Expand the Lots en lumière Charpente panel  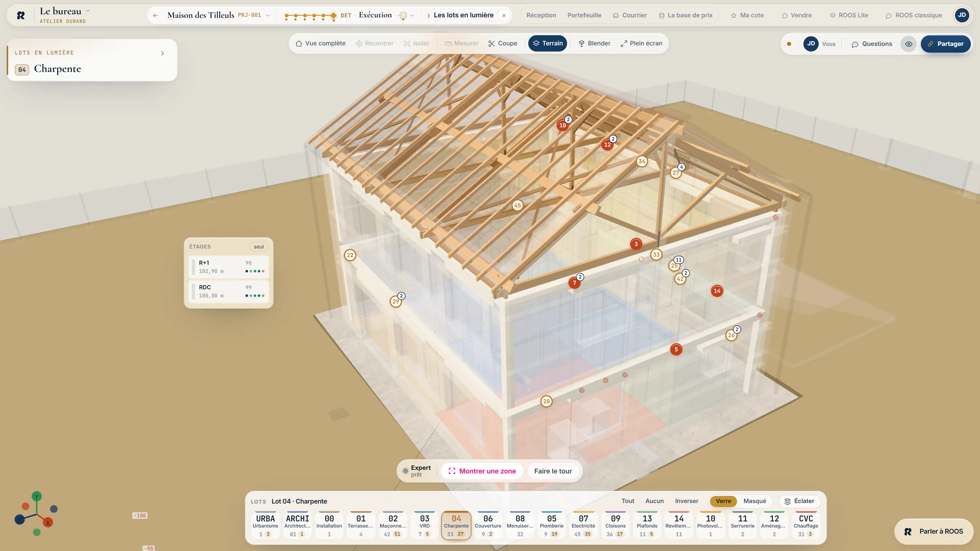[x=162, y=53]
